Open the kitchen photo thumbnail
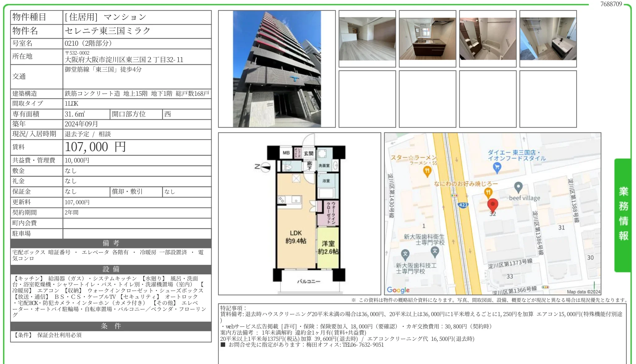Image resolution: width=636 pixels, height=364 pixels. [x=428, y=38]
